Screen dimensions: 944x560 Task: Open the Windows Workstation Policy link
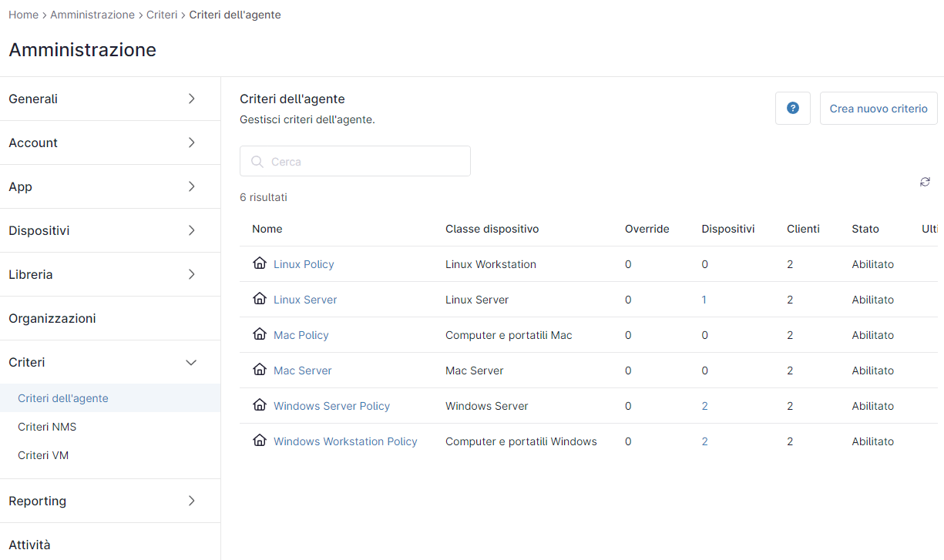[345, 441]
